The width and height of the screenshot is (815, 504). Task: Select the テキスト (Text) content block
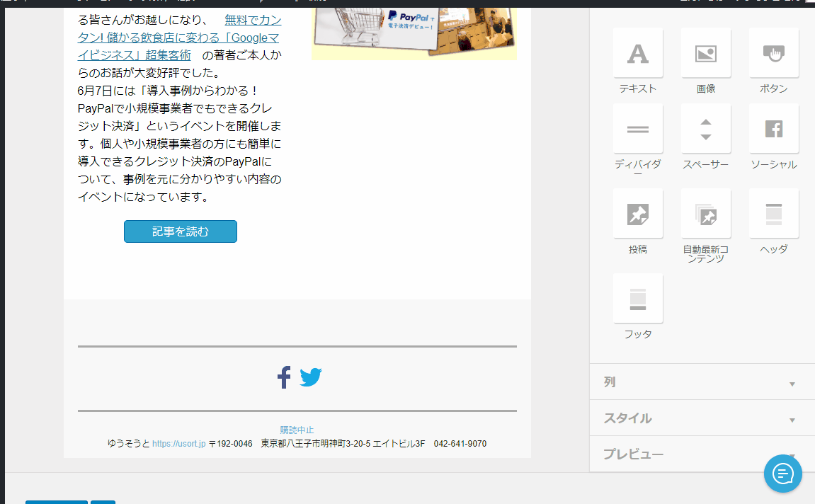(638, 53)
